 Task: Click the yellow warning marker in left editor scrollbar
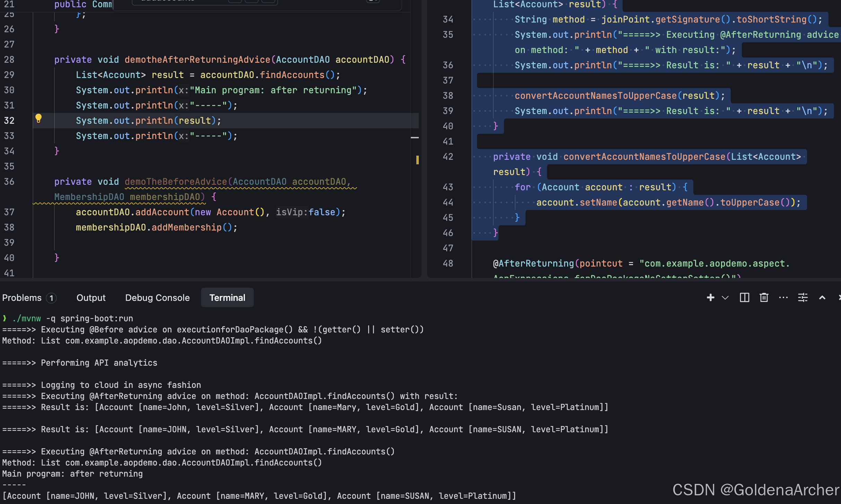(x=417, y=160)
